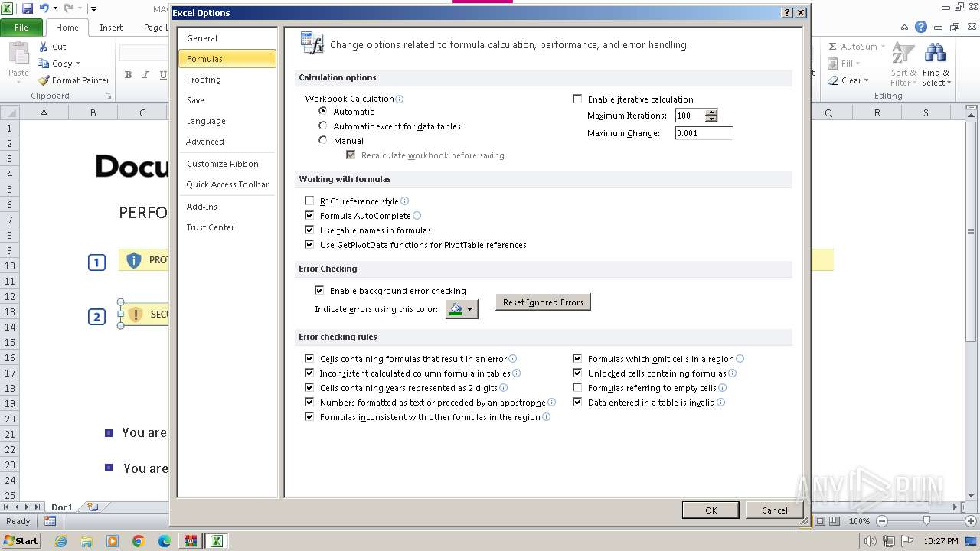Toggle Enable background error checking
The height and width of the screenshot is (551, 980).
coord(319,290)
